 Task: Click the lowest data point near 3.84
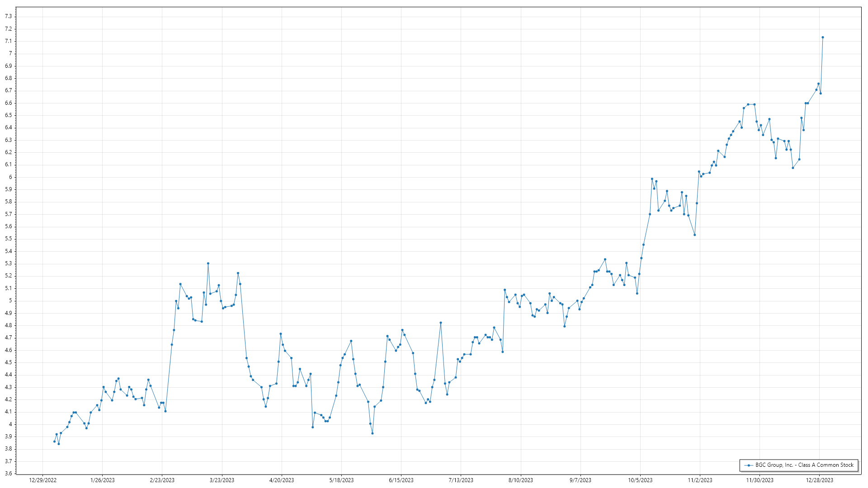click(59, 444)
